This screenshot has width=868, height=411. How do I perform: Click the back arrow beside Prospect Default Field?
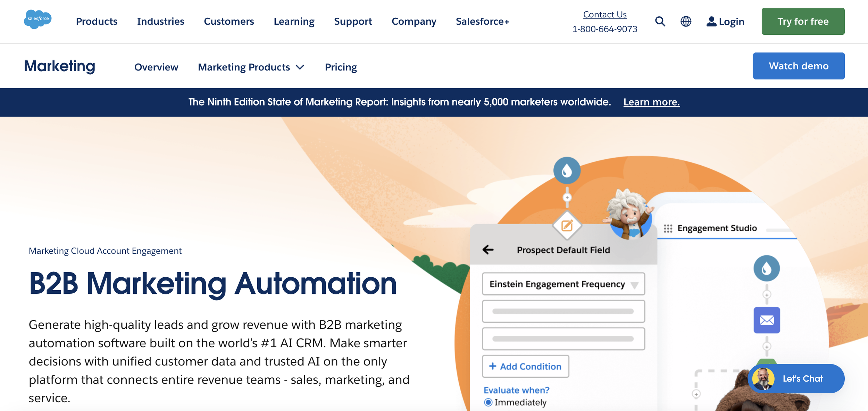(x=488, y=250)
